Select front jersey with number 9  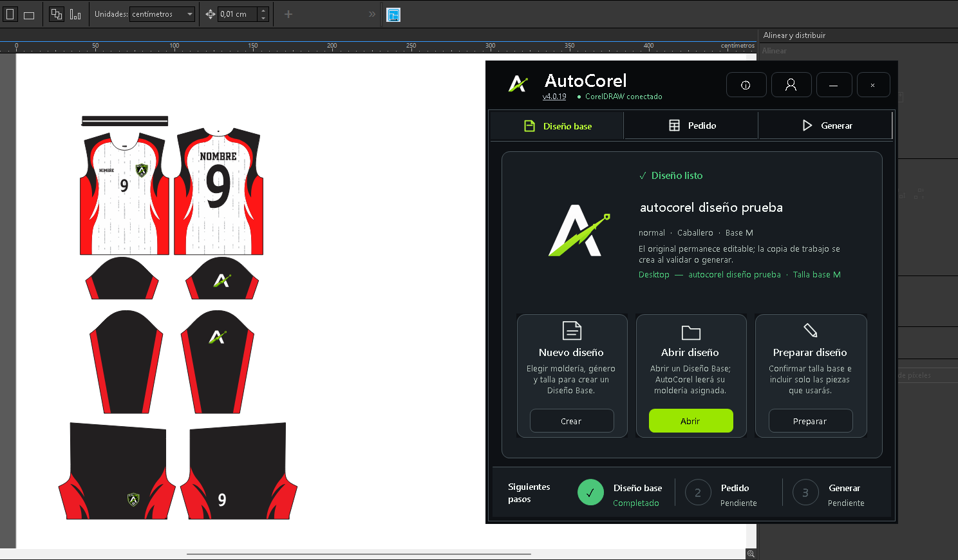pyautogui.click(x=124, y=194)
